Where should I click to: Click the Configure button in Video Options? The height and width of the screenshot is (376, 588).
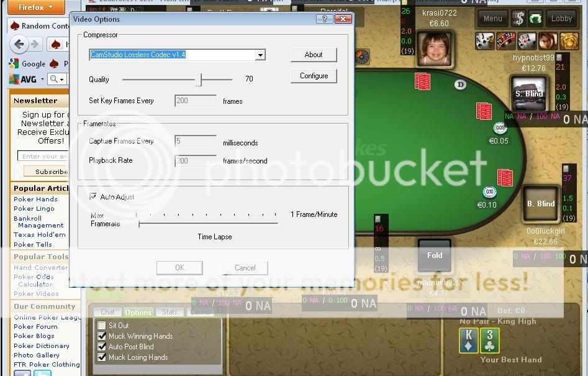click(x=314, y=76)
